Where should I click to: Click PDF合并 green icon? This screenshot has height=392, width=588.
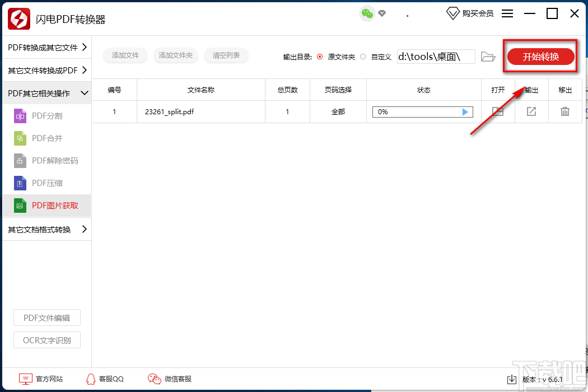click(x=20, y=138)
